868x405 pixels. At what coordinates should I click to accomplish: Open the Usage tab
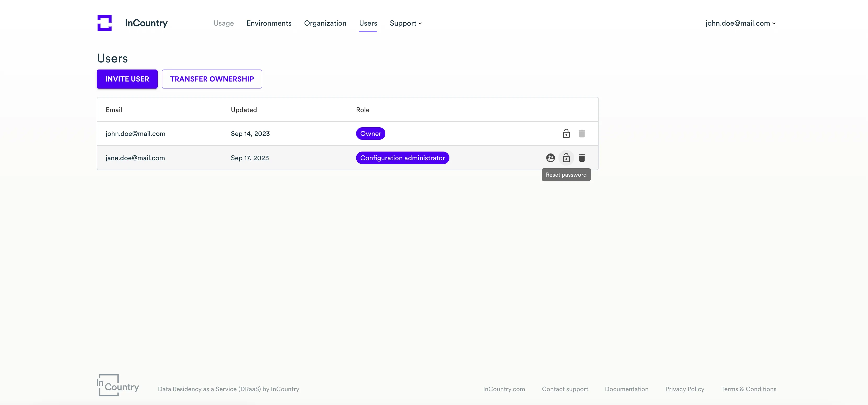pos(224,23)
